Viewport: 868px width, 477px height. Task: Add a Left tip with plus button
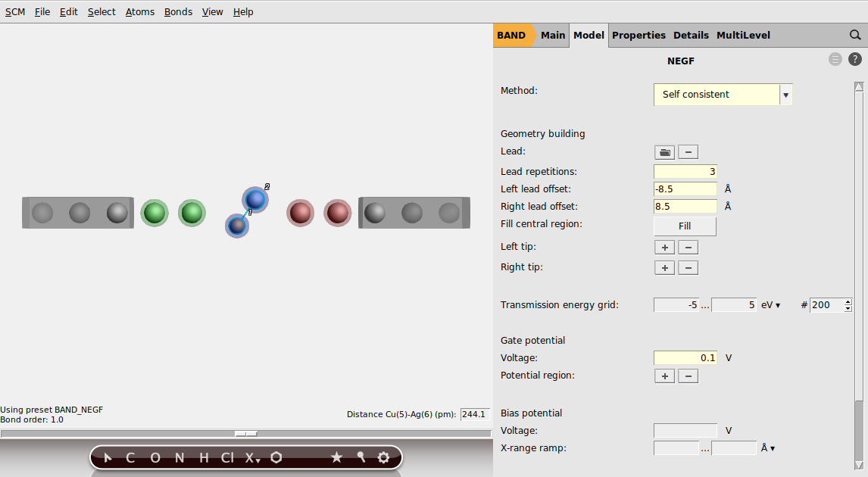664,248
